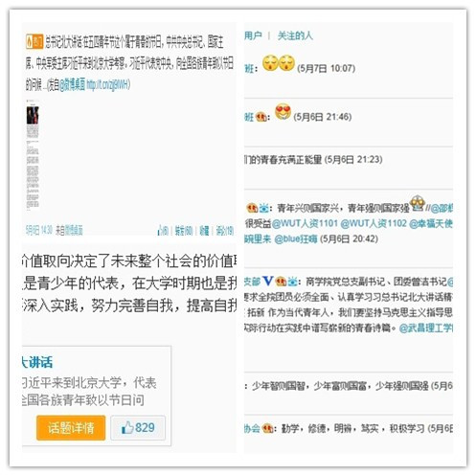
Task: Open the 话题详情 topic details button
Action: [x=71, y=428]
